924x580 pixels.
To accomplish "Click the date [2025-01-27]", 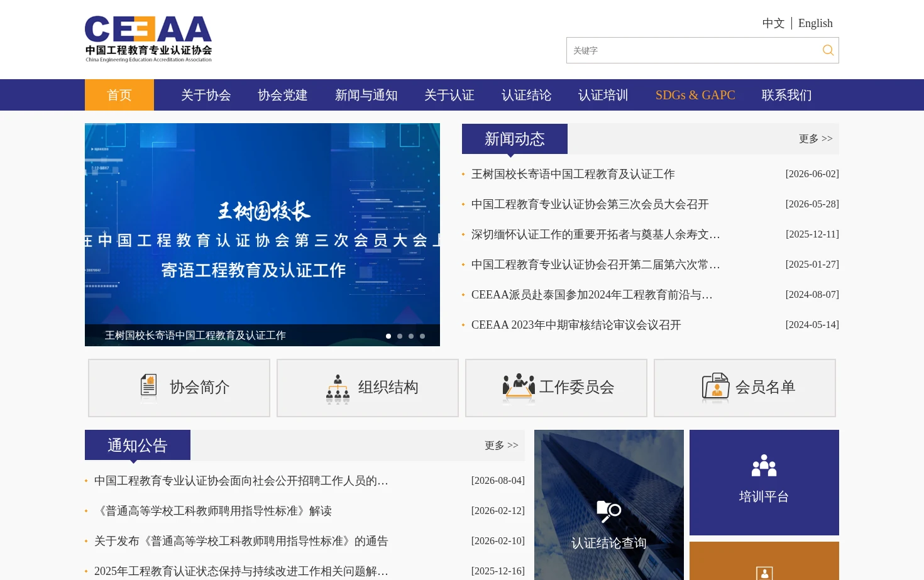I will (x=812, y=265).
